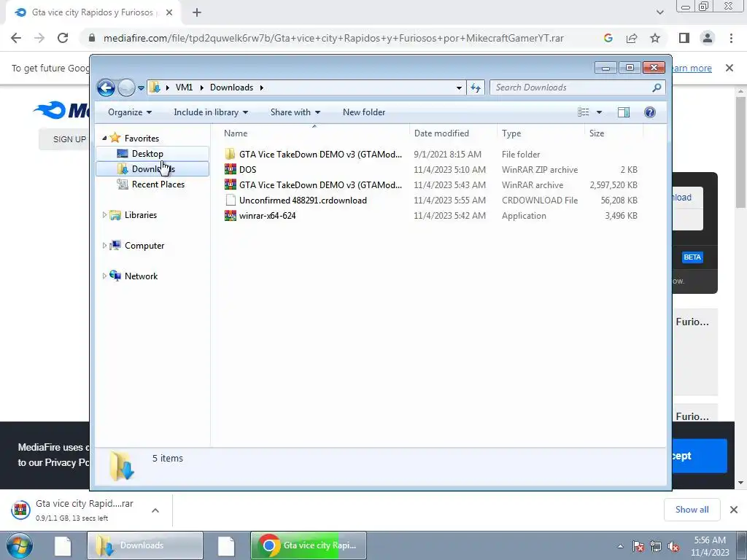Reload the MediaFire page in Chrome
Screen dimensions: 747x560
[x=63, y=38]
